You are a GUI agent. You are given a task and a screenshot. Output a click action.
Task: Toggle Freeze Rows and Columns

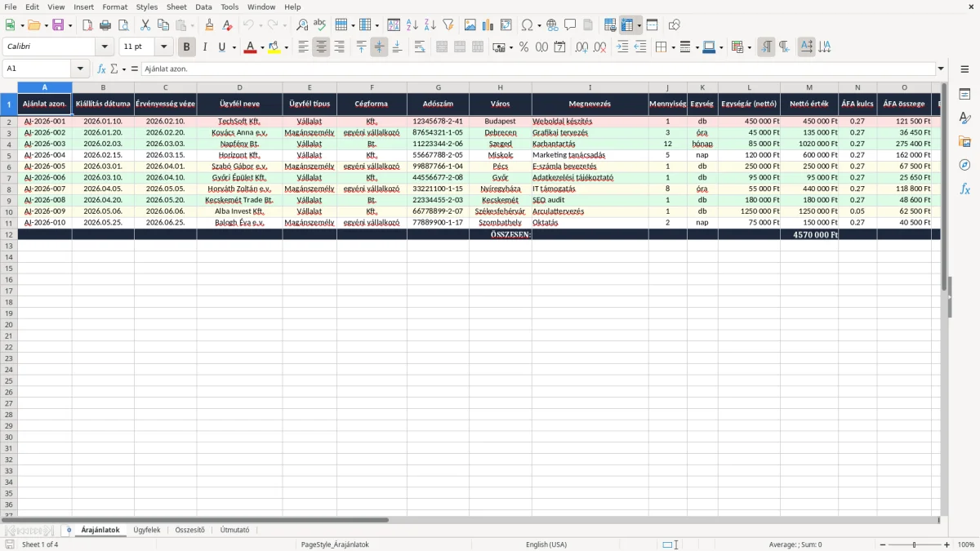coord(627,25)
